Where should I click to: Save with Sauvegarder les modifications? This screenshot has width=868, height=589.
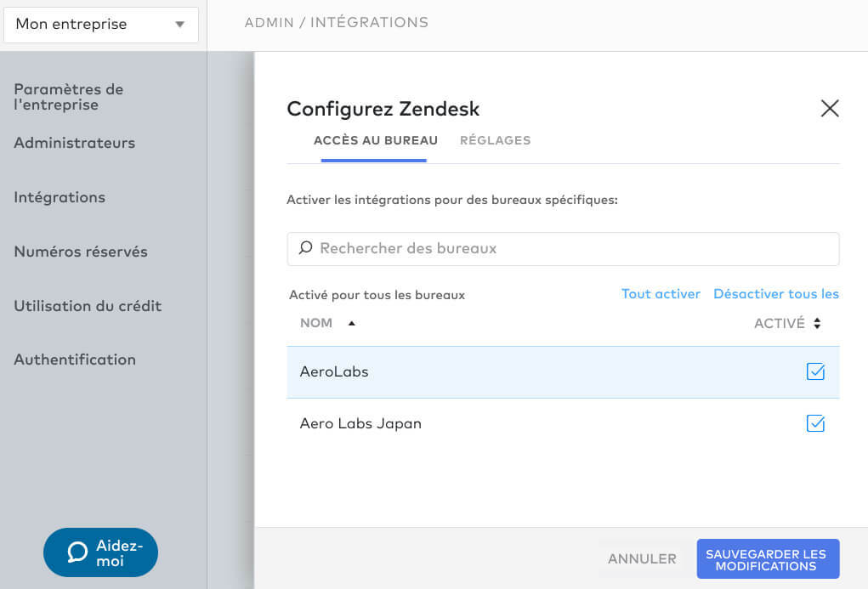(x=768, y=559)
